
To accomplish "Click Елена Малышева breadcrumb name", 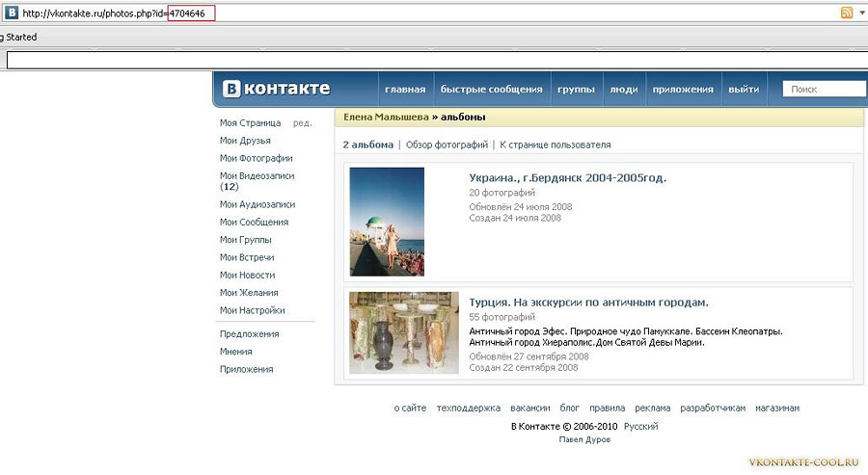I will pyautogui.click(x=386, y=117).
